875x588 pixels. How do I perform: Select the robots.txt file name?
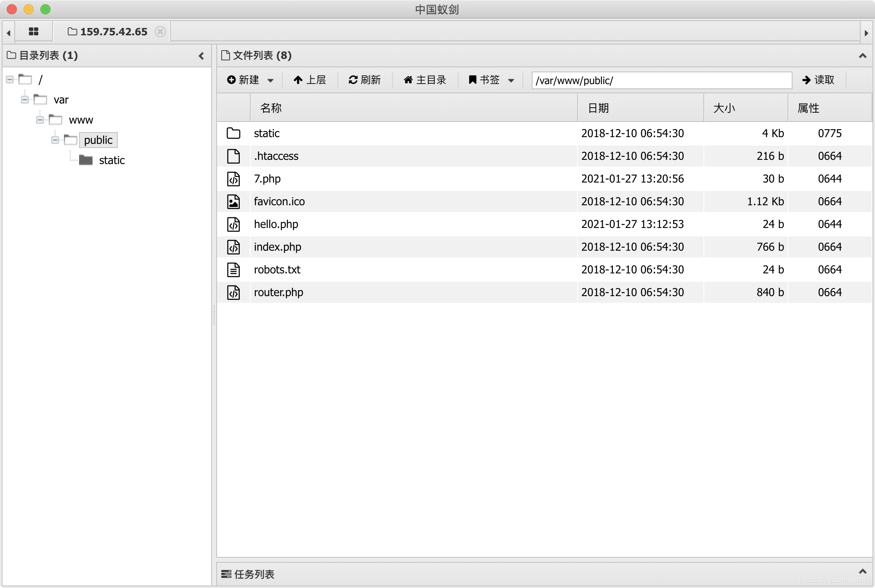(277, 270)
